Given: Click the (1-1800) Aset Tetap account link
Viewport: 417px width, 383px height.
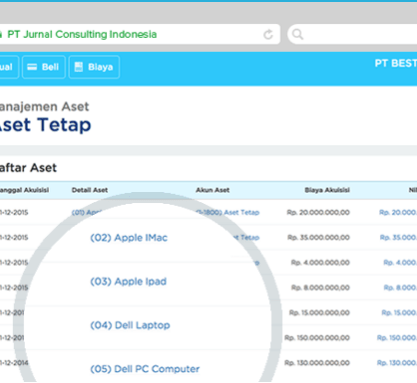Looking at the screenshot, I should coord(227,212).
